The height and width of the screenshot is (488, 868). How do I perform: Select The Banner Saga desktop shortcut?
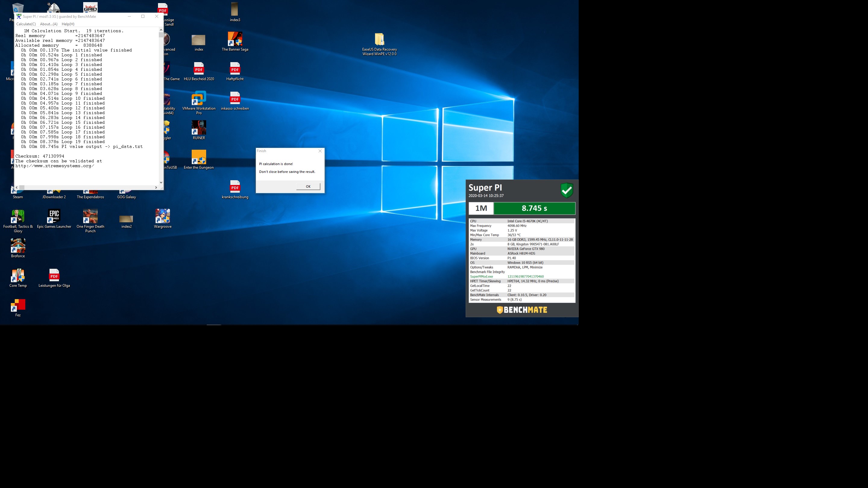click(235, 42)
